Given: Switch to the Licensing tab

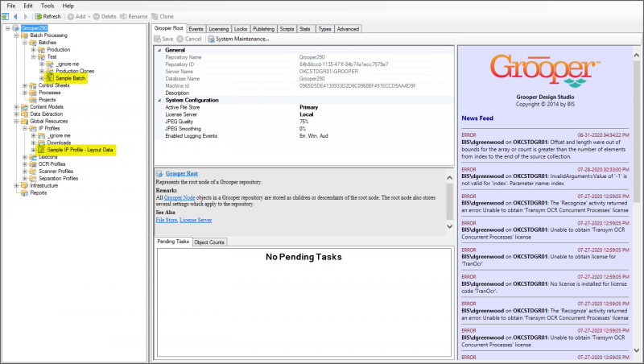Looking at the screenshot, I should pos(218,29).
